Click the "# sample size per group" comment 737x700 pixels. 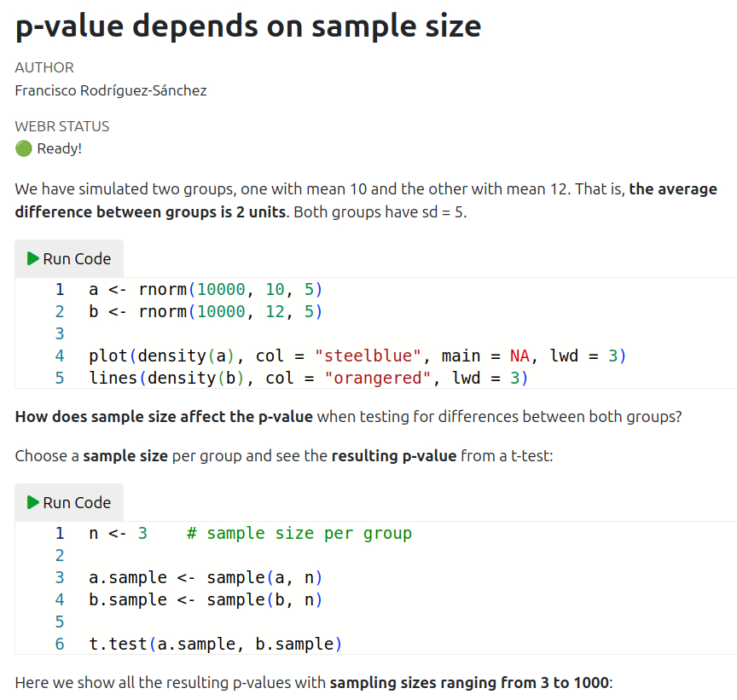(x=299, y=534)
